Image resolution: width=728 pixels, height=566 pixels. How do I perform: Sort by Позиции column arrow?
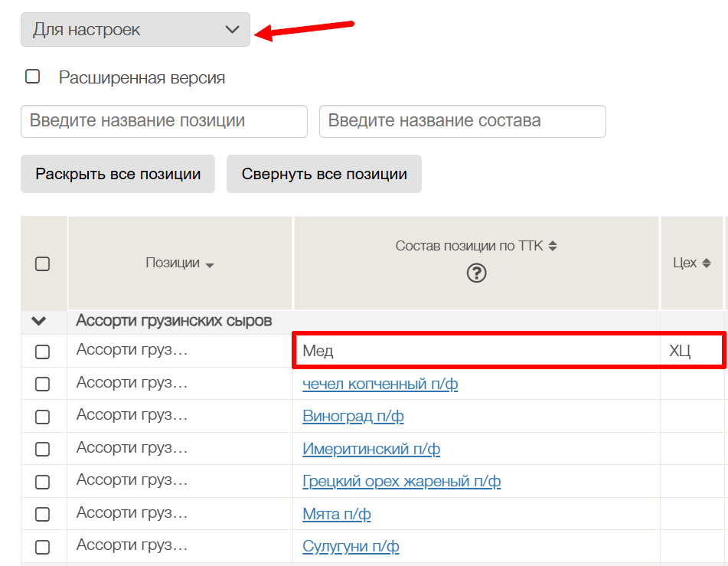pyautogui.click(x=210, y=264)
